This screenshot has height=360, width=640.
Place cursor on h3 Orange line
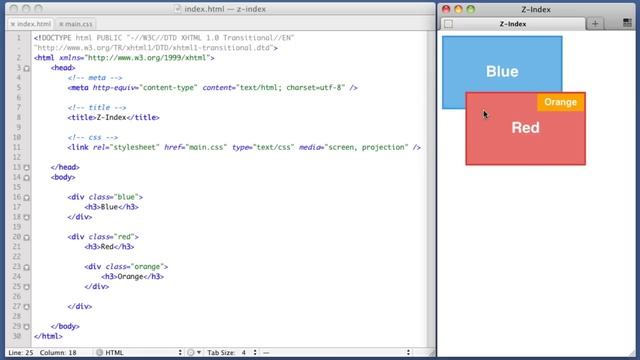pyautogui.click(x=133, y=277)
